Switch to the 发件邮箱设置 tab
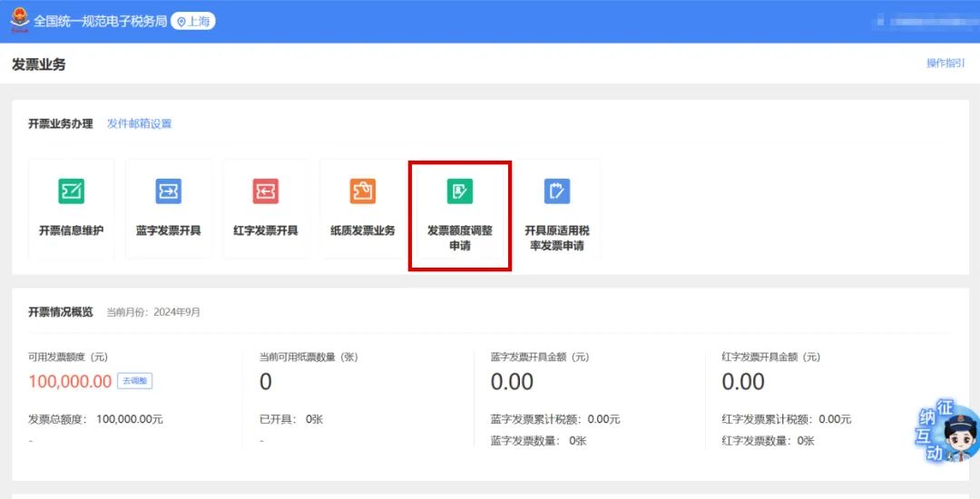 139,123
